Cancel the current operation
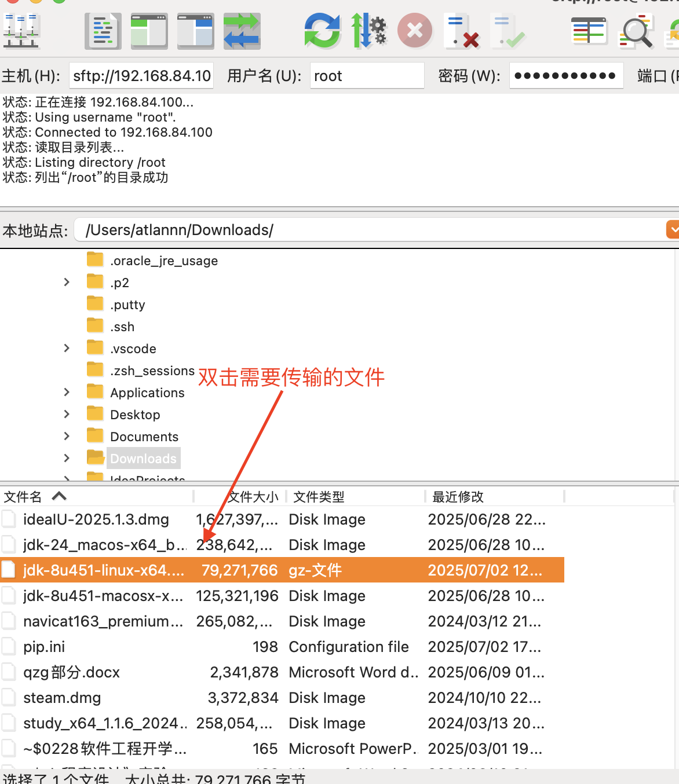 (415, 31)
